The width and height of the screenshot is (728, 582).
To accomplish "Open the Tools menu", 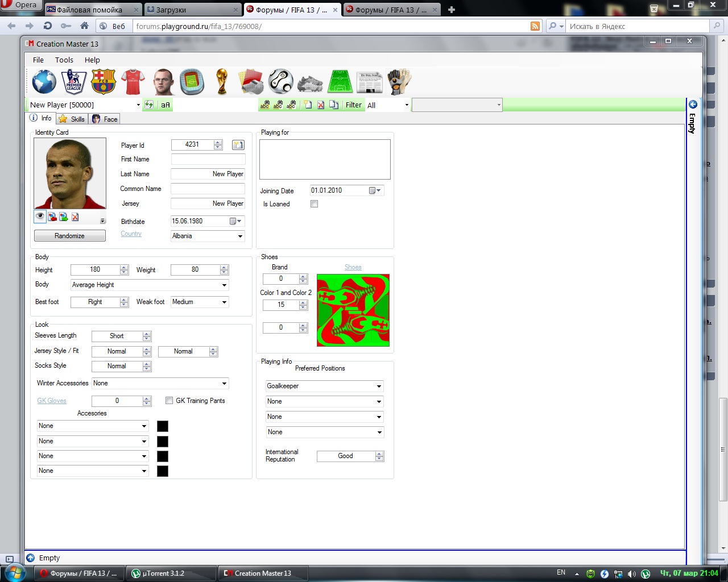I will 64,60.
